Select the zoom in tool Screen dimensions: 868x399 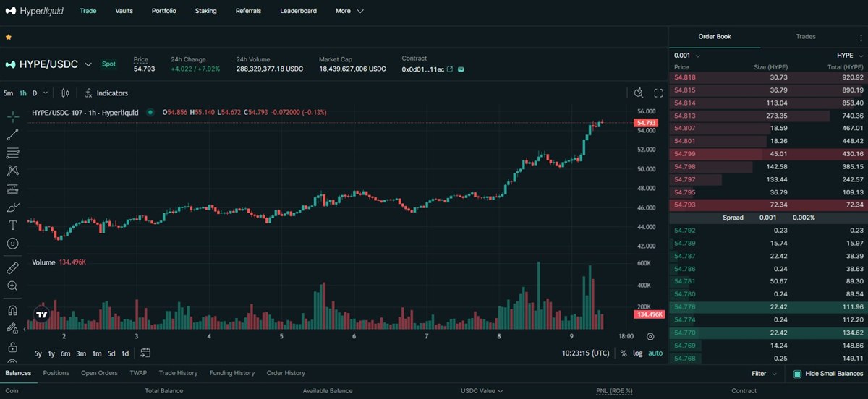coord(12,286)
